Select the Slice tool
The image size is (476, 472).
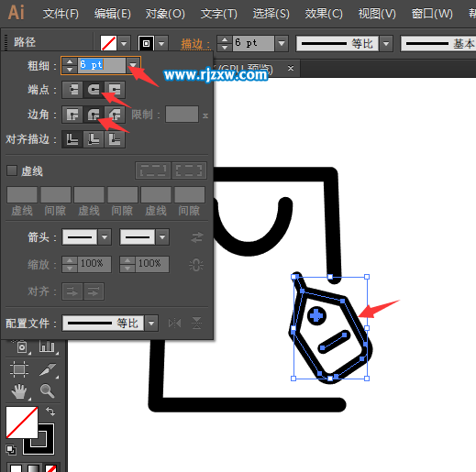(48, 369)
